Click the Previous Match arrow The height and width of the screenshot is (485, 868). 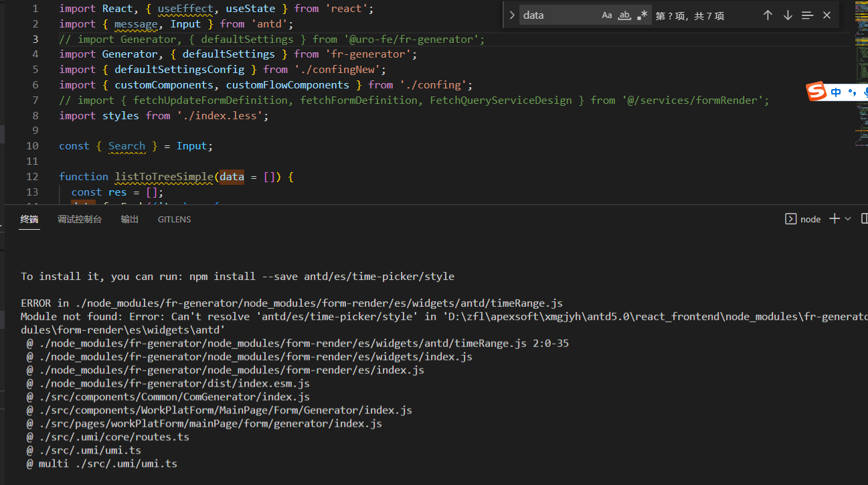768,14
